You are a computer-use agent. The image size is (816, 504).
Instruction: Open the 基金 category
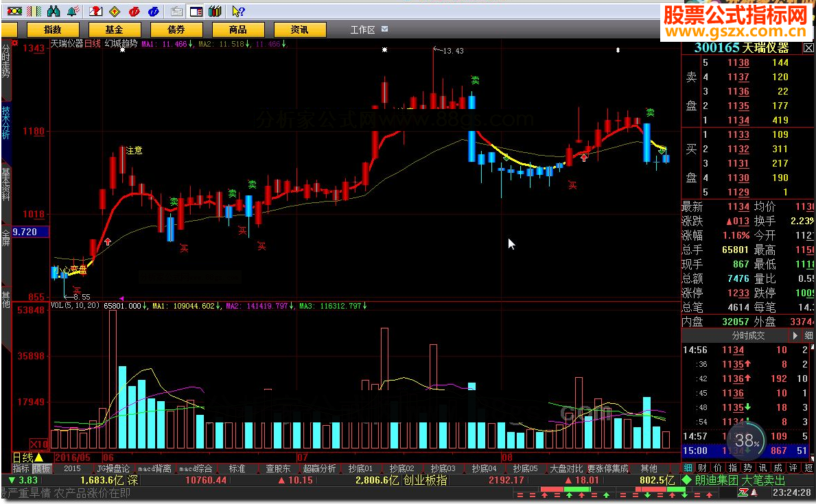[x=115, y=29]
